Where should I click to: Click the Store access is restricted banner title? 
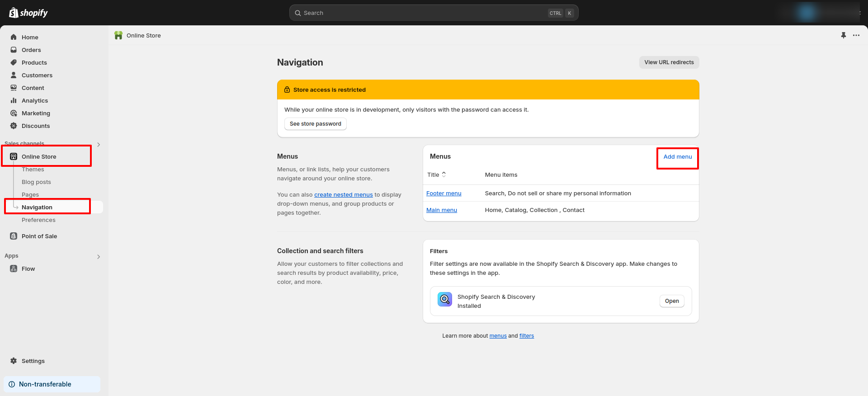[330, 90]
